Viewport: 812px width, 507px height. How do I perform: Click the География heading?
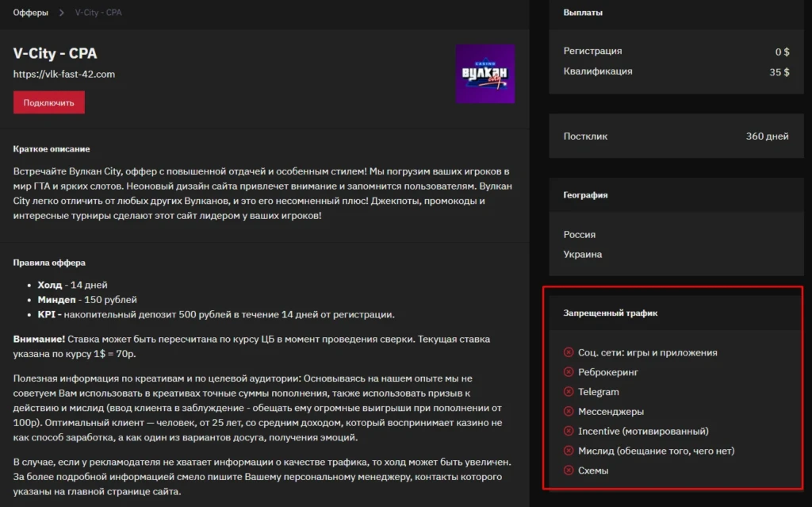pyautogui.click(x=586, y=195)
